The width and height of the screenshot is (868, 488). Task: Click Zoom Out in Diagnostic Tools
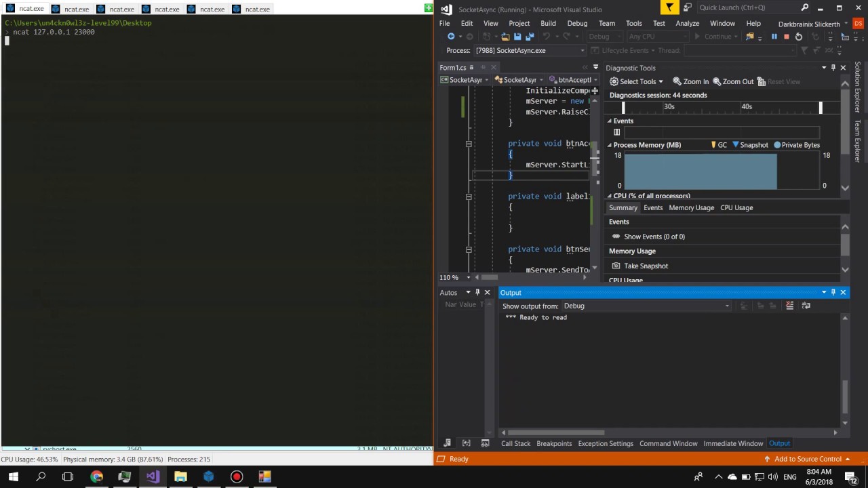732,81
